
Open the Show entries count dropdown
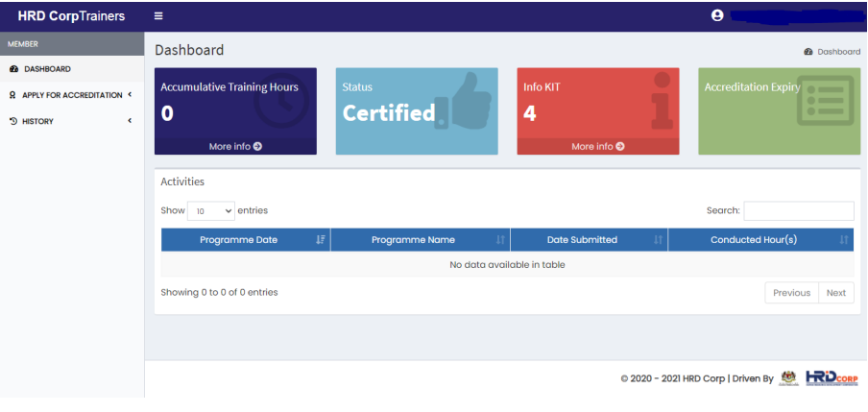tap(211, 211)
